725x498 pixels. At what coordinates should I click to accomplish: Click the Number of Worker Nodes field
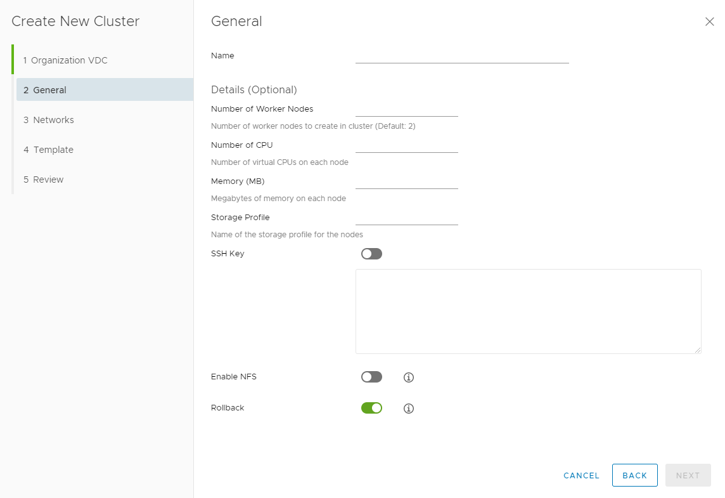(406, 108)
